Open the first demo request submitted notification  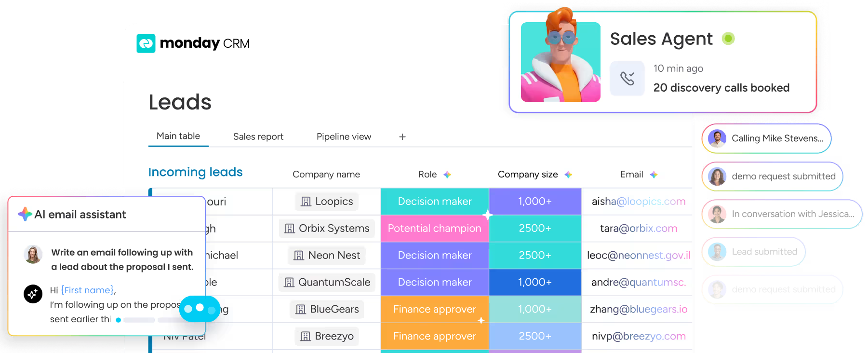point(772,176)
